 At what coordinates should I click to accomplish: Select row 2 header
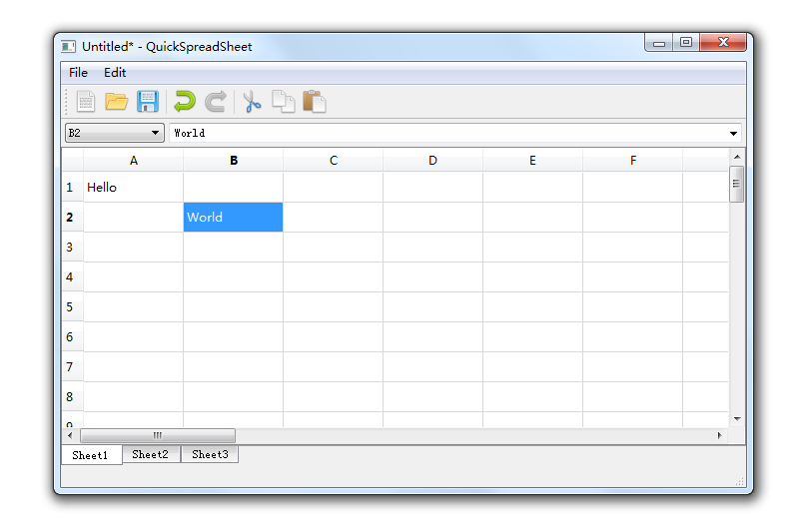72,218
